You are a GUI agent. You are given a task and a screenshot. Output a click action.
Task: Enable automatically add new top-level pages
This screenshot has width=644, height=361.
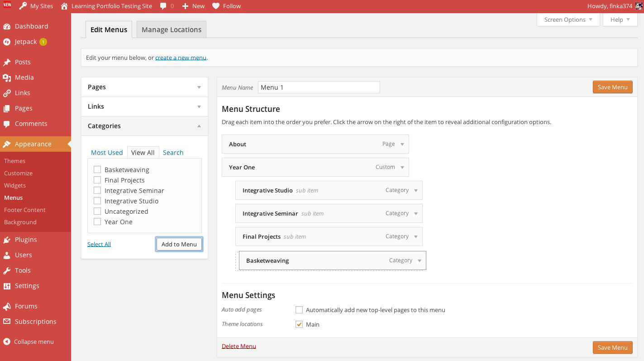pos(299,310)
